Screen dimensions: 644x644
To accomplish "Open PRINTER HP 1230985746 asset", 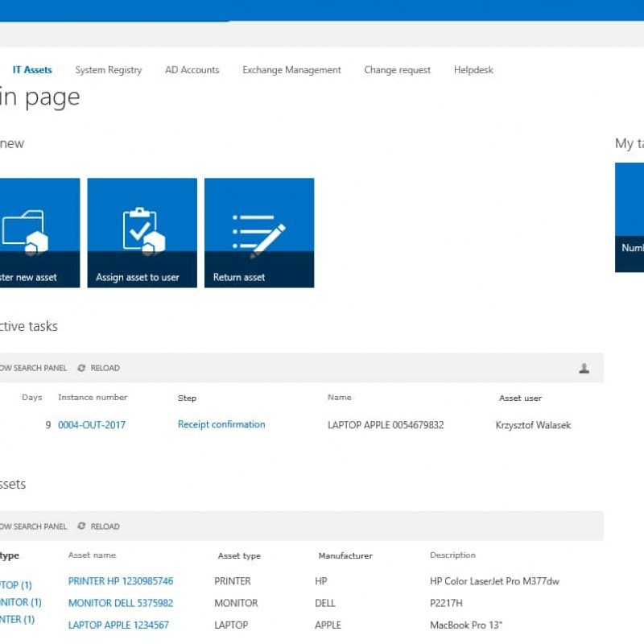I will (x=121, y=581).
